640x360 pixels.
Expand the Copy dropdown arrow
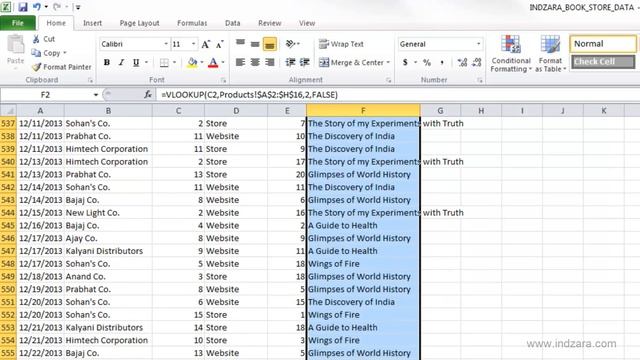pyautogui.click(x=65, y=53)
